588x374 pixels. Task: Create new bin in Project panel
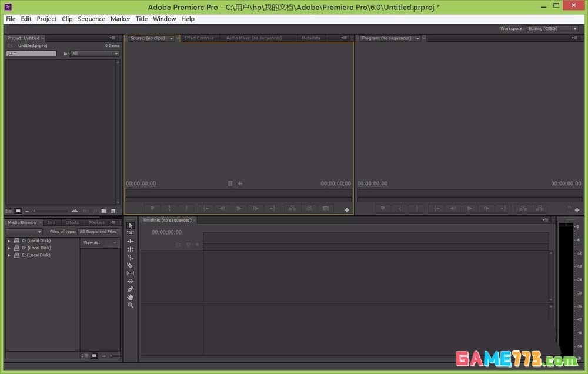coord(104,211)
